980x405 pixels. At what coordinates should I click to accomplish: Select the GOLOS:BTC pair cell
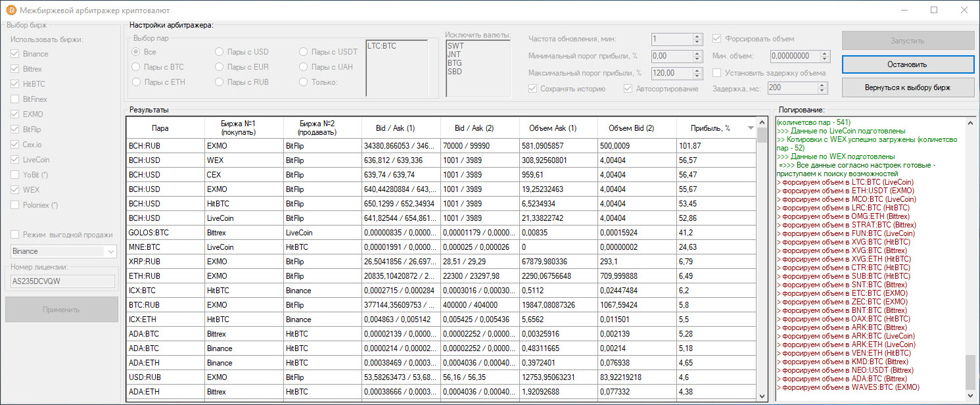(165, 233)
